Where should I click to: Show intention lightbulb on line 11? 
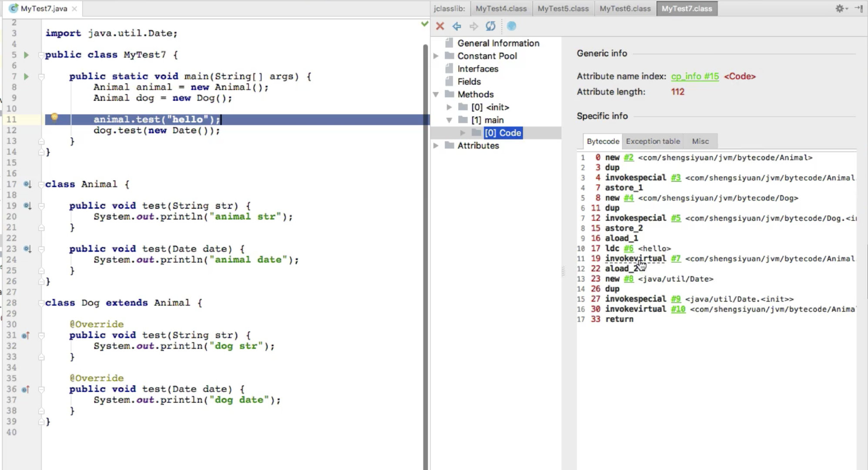pos(54,117)
